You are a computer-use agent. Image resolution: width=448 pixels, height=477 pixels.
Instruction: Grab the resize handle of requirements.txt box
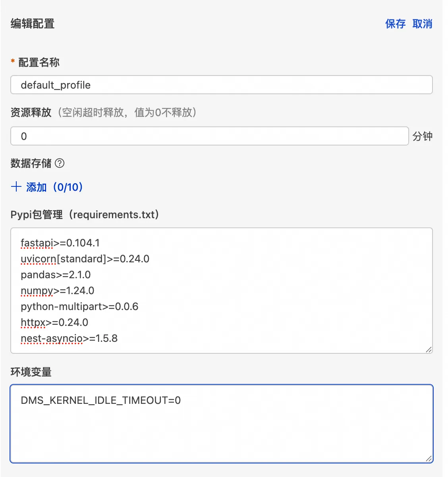[x=429, y=349]
